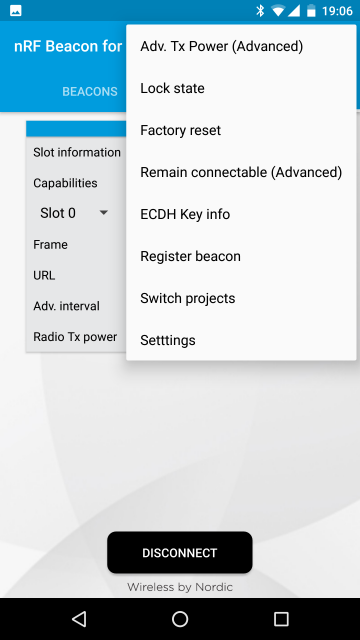Open Setttings from overflow menu

pos(241,340)
